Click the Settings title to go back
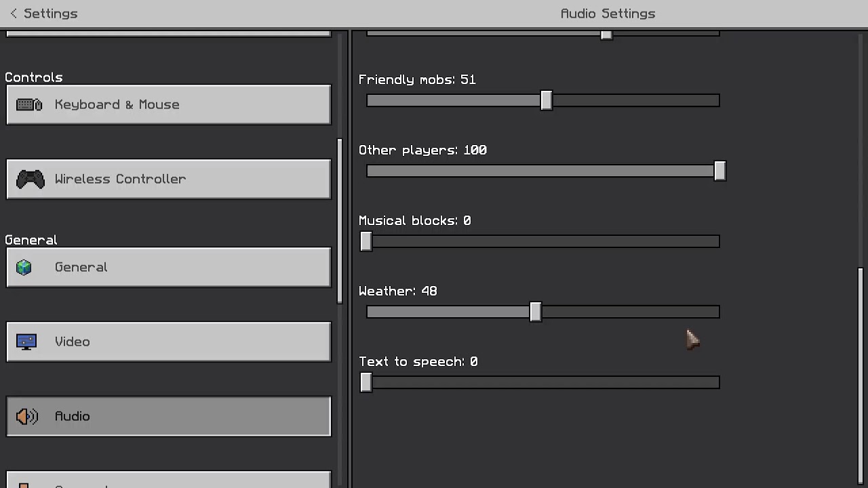Image resolution: width=868 pixels, height=488 pixels. coord(51,14)
